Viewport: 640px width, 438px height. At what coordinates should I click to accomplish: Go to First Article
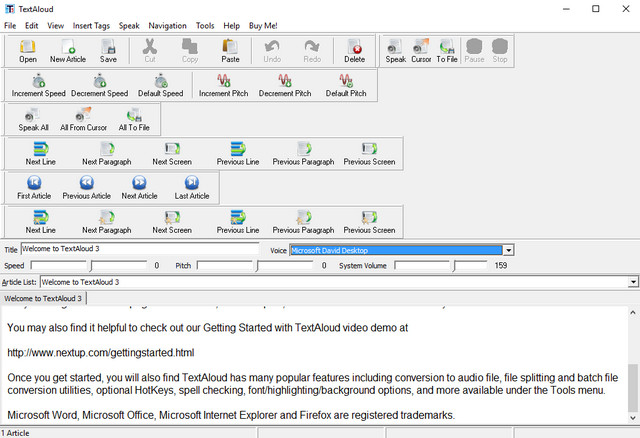coord(34,188)
